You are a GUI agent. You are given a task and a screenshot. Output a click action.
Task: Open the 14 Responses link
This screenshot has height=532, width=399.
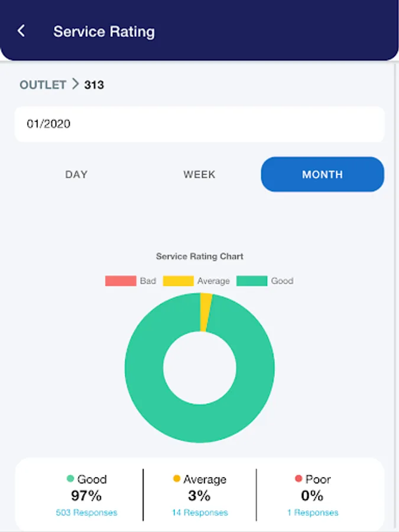pyautogui.click(x=200, y=512)
